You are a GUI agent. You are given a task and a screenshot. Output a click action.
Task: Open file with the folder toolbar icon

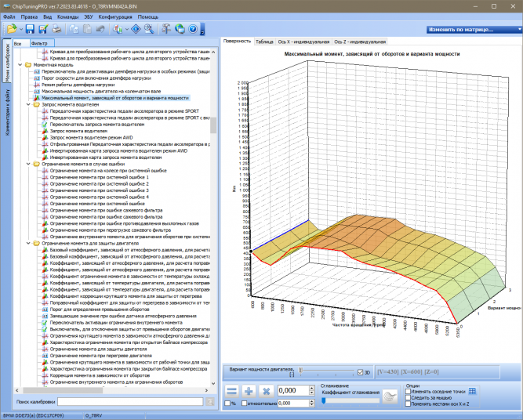pyautogui.click(x=12, y=29)
